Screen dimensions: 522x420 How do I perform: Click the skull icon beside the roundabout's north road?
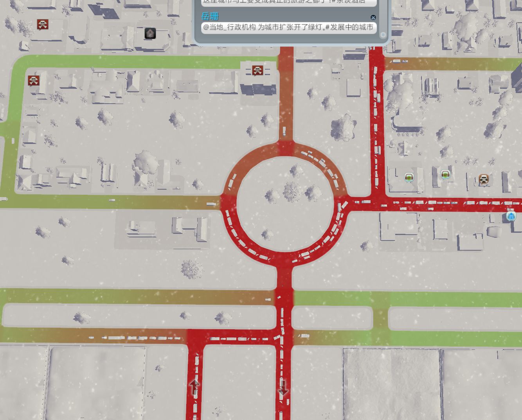(257, 70)
